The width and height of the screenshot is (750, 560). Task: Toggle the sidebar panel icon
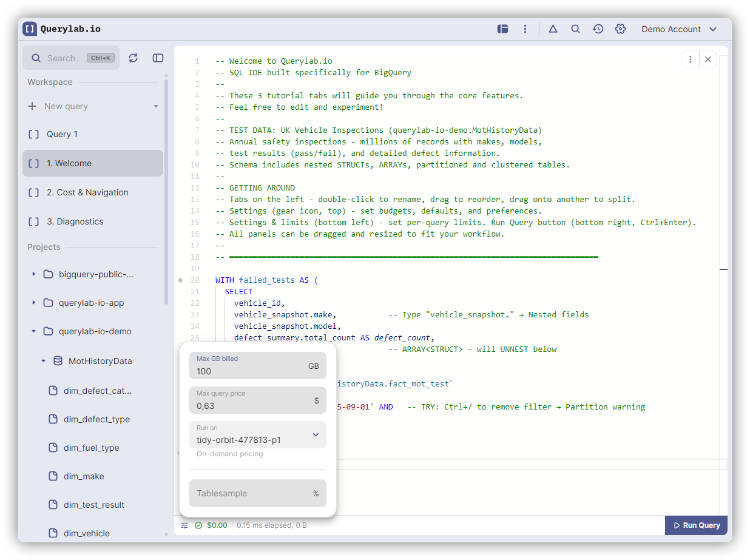point(158,58)
